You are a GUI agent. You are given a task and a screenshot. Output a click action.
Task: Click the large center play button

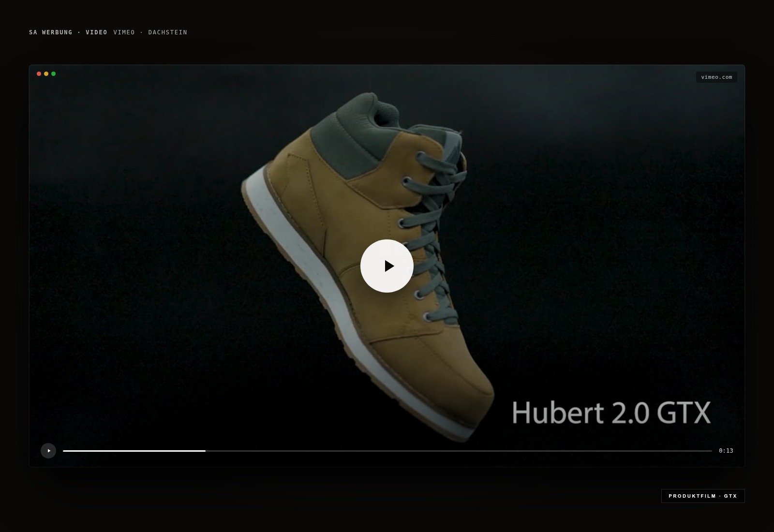click(387, 266)
